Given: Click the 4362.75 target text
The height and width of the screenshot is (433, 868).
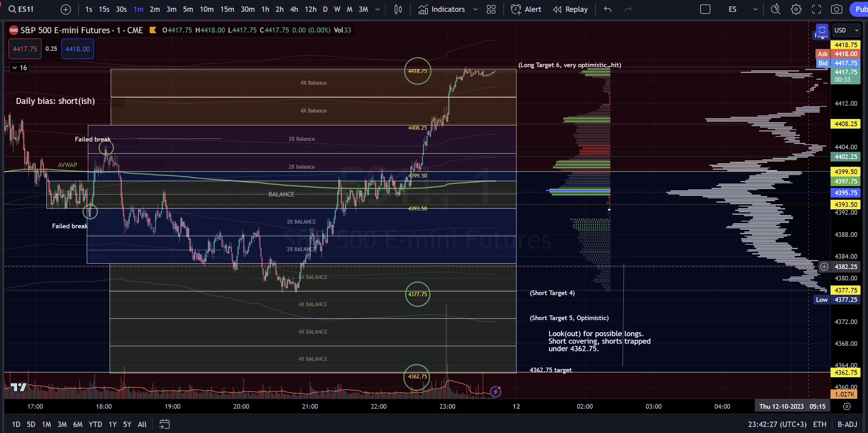Looking at the screenshot, I should pos(550,370).
